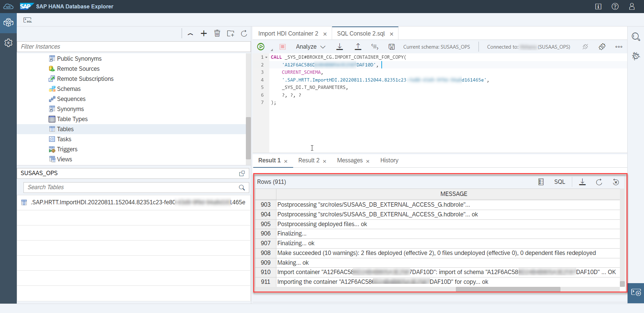Open the History tab
This screenshot has height=313, width=644.
[389, 160]
